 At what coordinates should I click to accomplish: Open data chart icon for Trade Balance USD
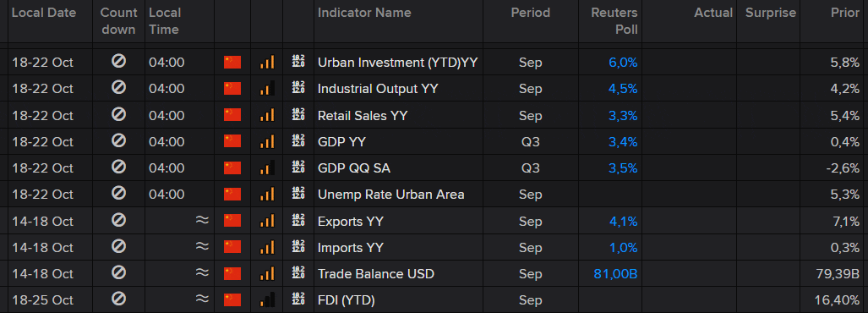(298, 273)
